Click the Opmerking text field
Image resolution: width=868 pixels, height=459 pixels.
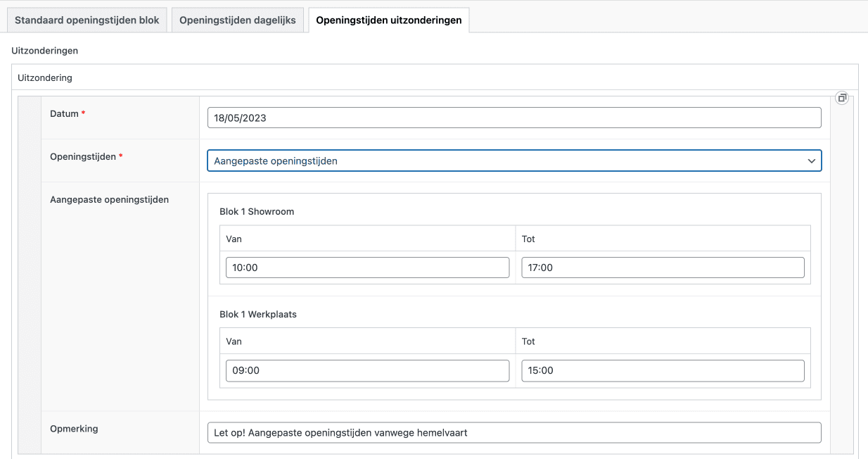pos(514,432)
